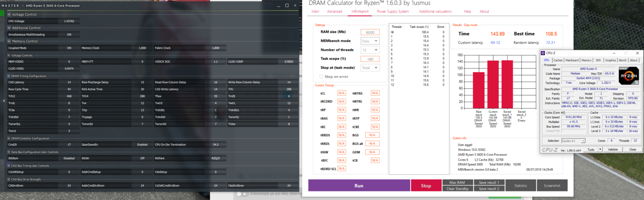The width and height of the screenshot is (644, 200).
Task: Collapse the Voltage Control section
Action: coord(9,15)
